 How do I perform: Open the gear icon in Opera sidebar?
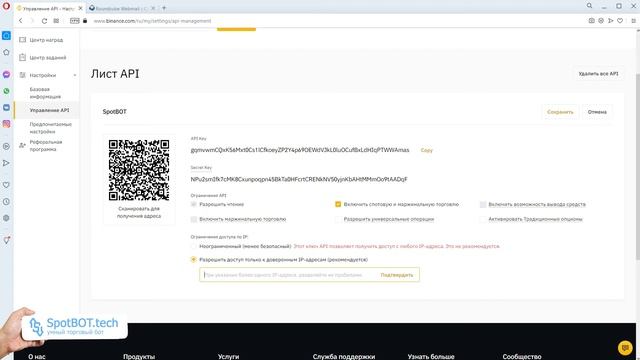[6, 218]
